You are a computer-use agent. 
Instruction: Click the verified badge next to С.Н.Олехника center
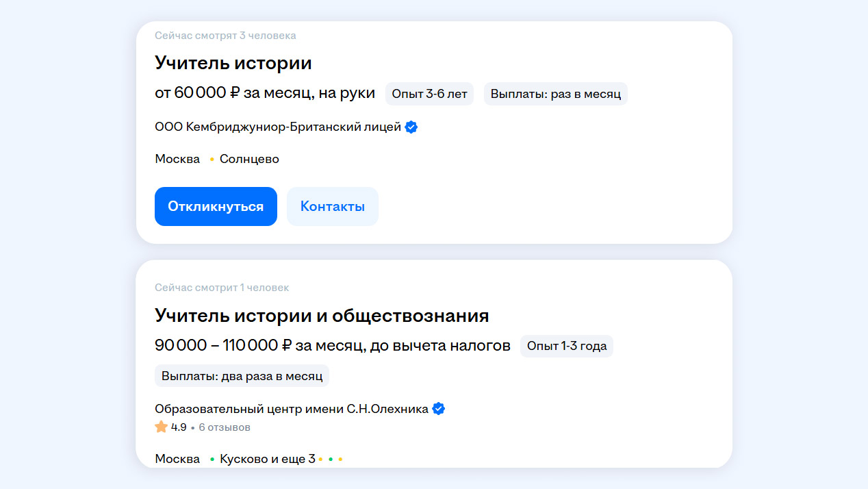pyautogui.click(x=439, y=409)
